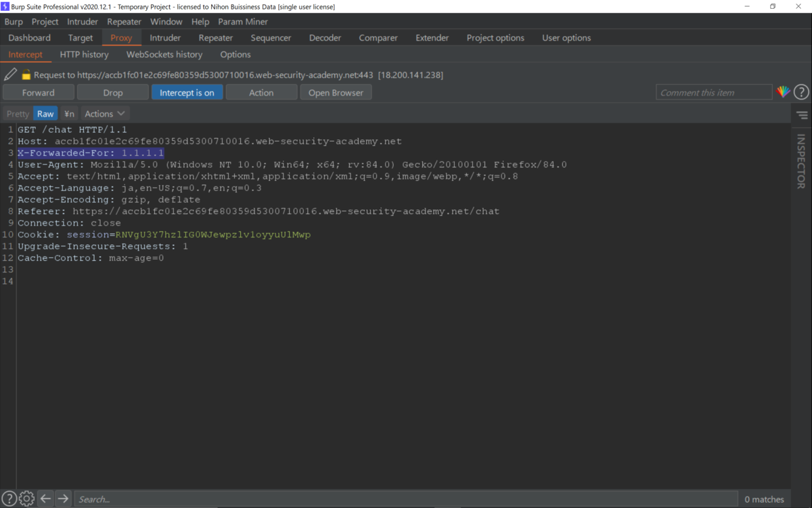This screenshot has height=508, width=812.
Task: Open the rainbow highlight color picker
Action: tap(783, 92)
